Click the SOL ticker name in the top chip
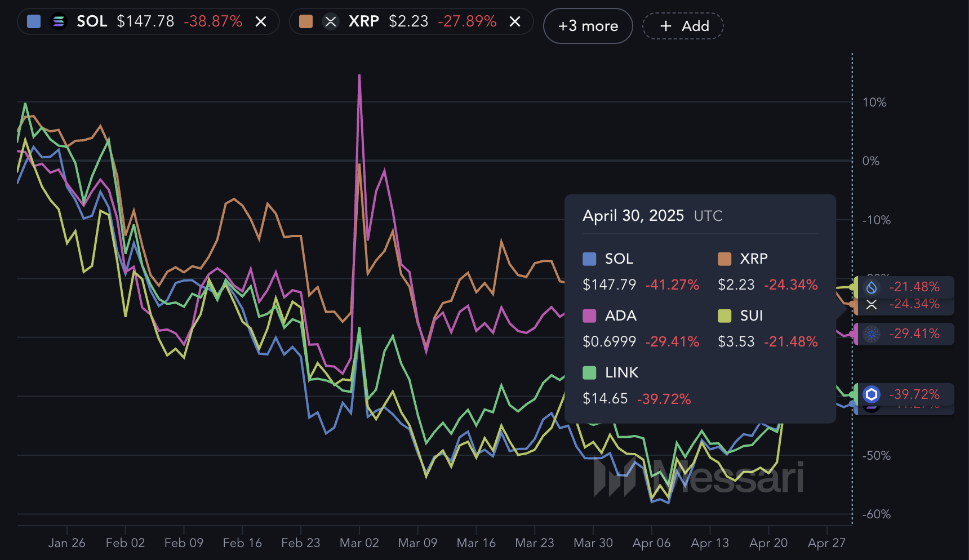This screenshot has height=560, width=969. 92,21
